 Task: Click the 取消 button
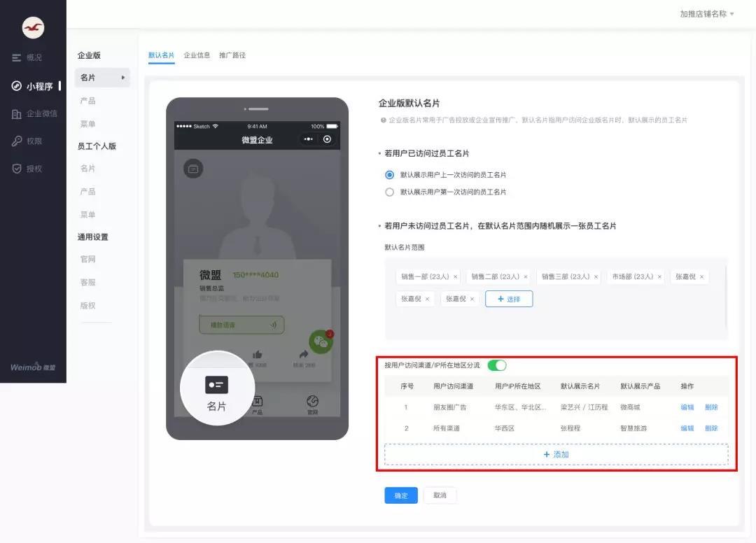coord(440,495)
